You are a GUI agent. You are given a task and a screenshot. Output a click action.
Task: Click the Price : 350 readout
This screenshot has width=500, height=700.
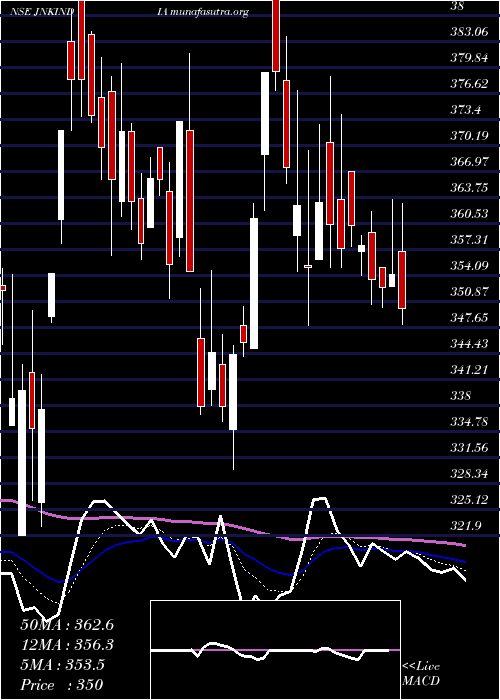[x=62, y=685]
